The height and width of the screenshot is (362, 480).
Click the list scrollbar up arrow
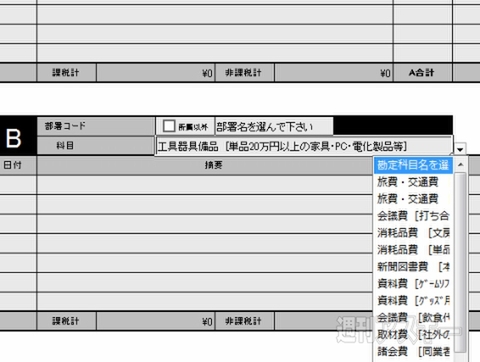(460, 165)
